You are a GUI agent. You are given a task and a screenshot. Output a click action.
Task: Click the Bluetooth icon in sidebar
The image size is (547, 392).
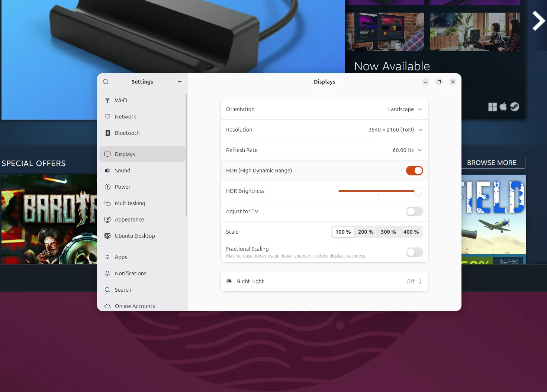[x=107, y=133]
